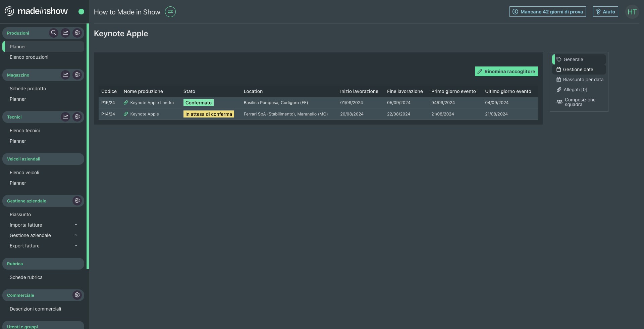Open search in the Produzioni section
644x329 pixels.
point(54,33)
